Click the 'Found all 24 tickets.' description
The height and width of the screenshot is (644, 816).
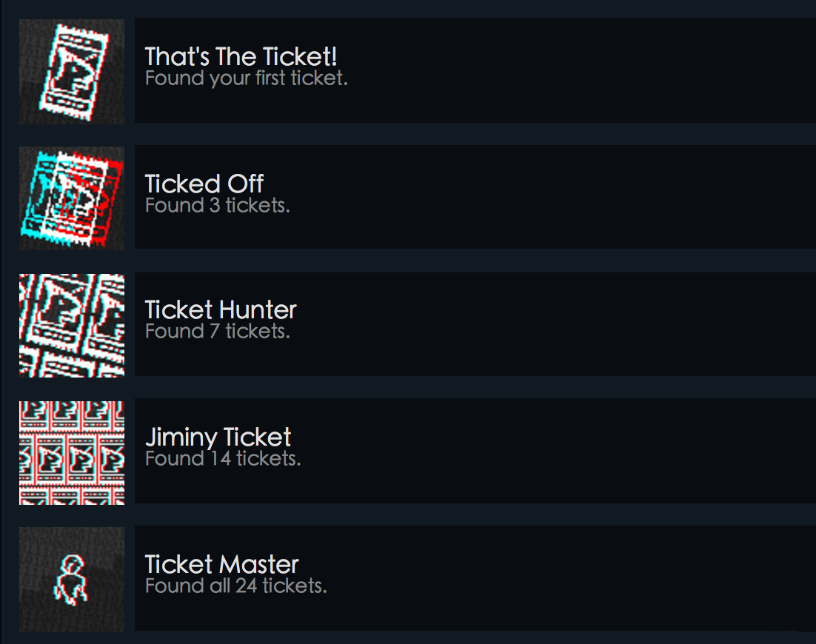point(235,586)
